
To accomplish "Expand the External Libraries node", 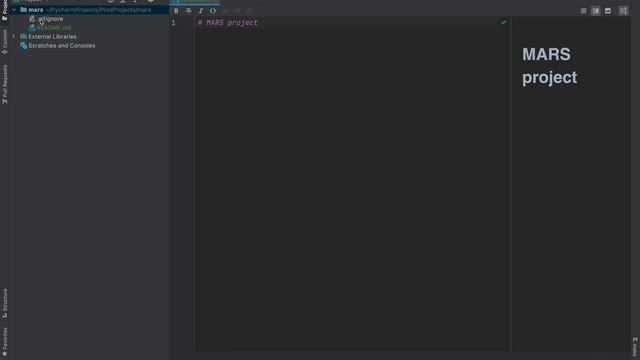I will click(14, 37).
